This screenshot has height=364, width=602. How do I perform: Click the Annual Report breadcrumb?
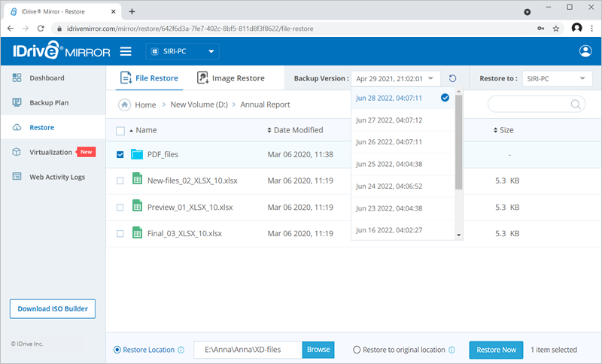tap(265, 105)
